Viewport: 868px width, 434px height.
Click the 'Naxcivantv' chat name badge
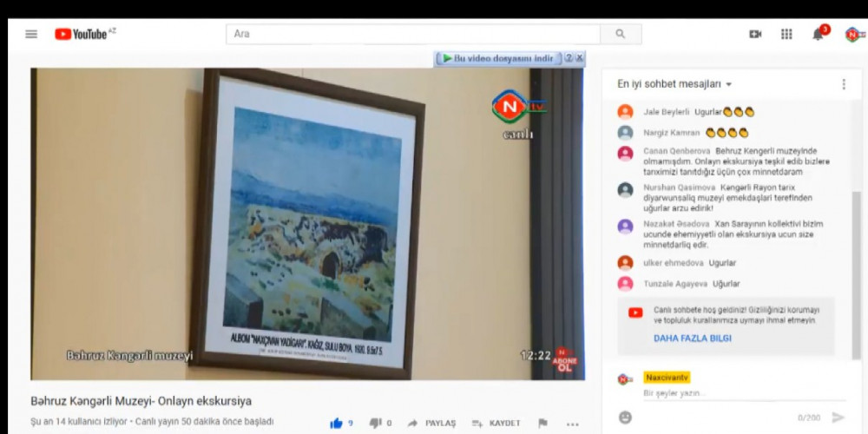coord(667,378)
